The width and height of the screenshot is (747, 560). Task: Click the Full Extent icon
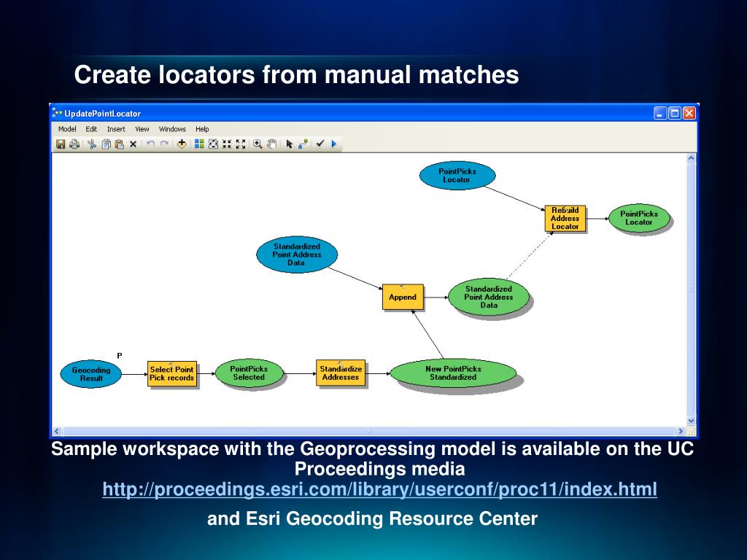[x=213, y=144]
